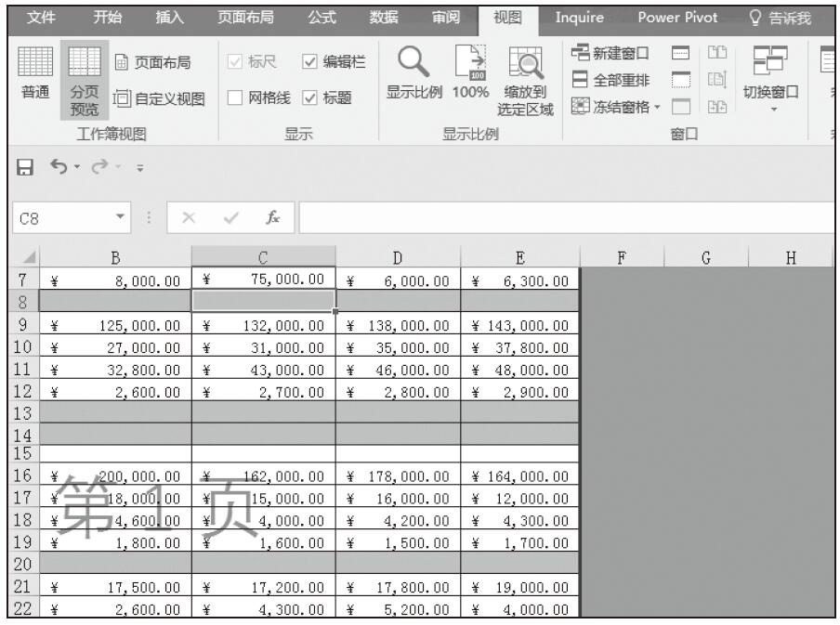Viewport: 840px width, 625px height.
Task: Select Page Break Preview (分页预览) view
Action: pos(85,81)
